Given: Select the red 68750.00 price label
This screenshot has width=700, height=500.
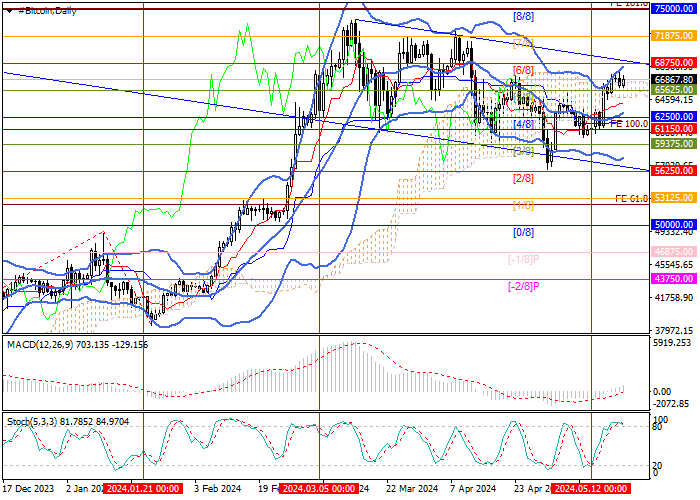Looking at the screenshot, I should [673, 62].
